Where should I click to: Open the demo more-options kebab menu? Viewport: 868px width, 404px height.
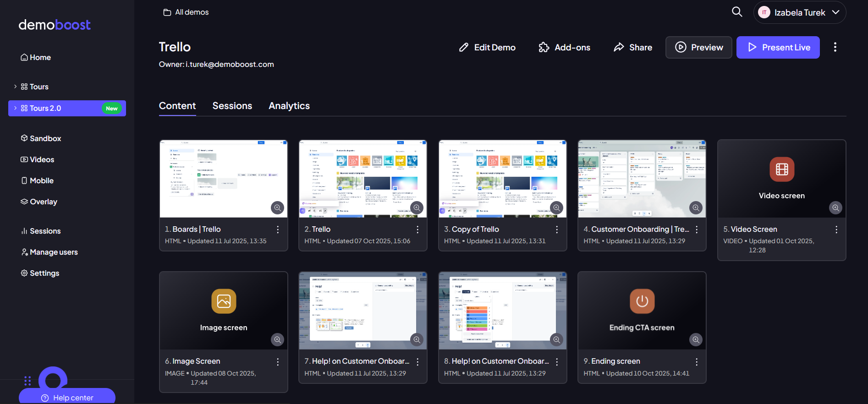point(835,47)
